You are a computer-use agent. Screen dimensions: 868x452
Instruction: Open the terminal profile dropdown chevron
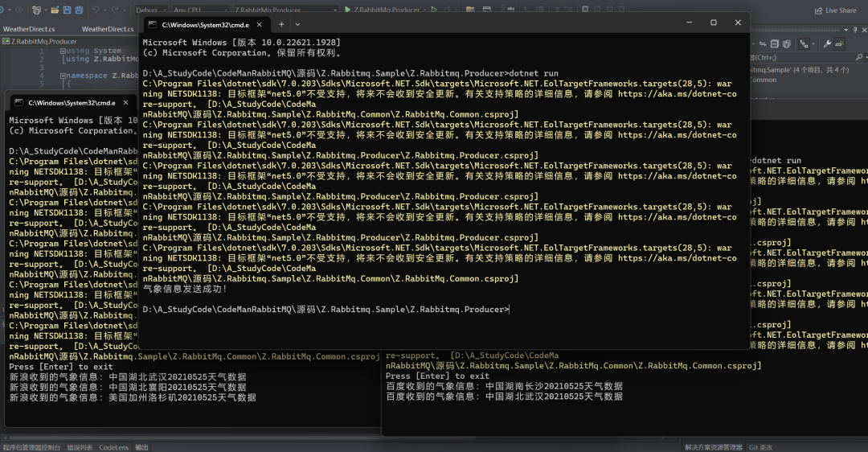(x=298, y=24)
